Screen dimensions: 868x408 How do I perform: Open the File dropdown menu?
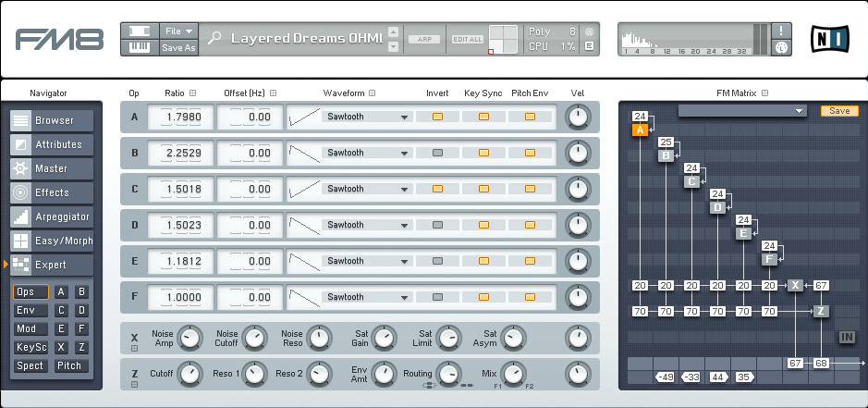(178, 31)
